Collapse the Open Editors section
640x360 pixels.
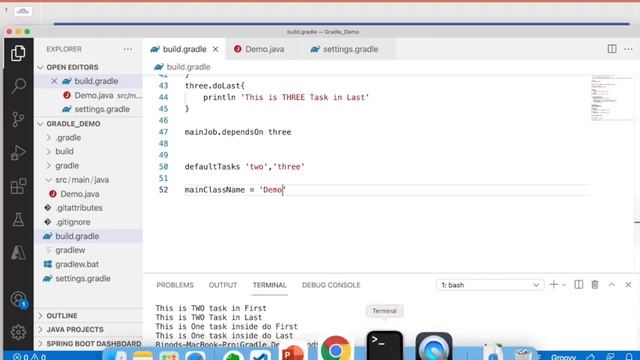pos(88,67)
